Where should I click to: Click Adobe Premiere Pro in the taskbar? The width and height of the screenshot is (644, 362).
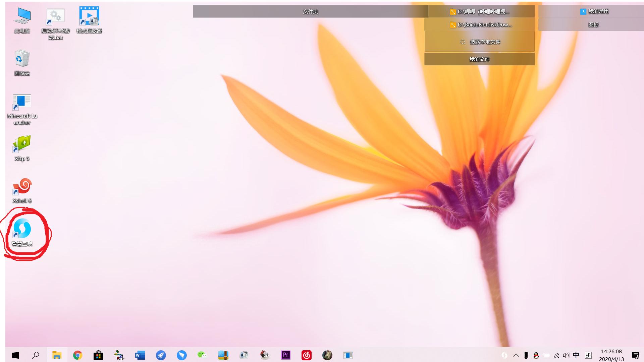point(285,355)
